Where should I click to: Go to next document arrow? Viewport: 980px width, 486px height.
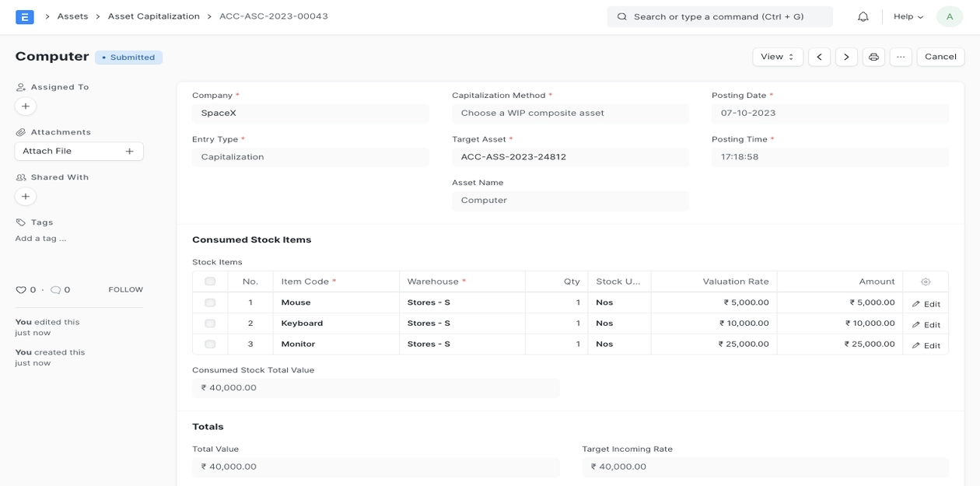point(846,57)
